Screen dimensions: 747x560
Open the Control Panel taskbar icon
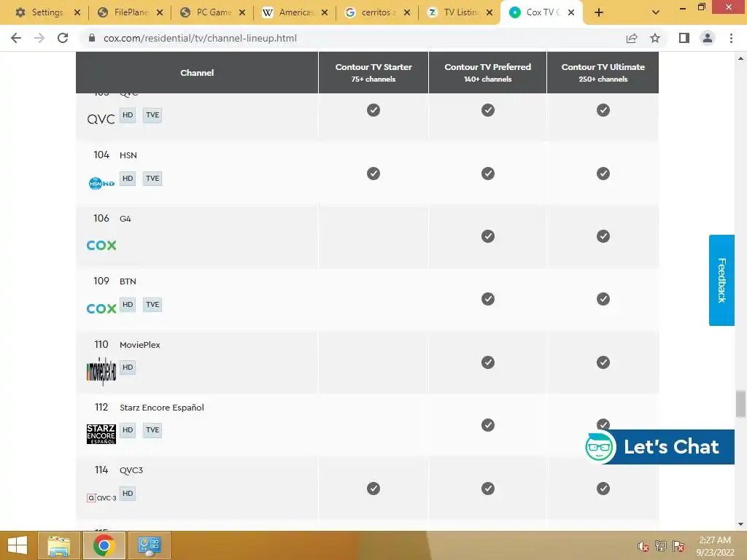[149, 545]
